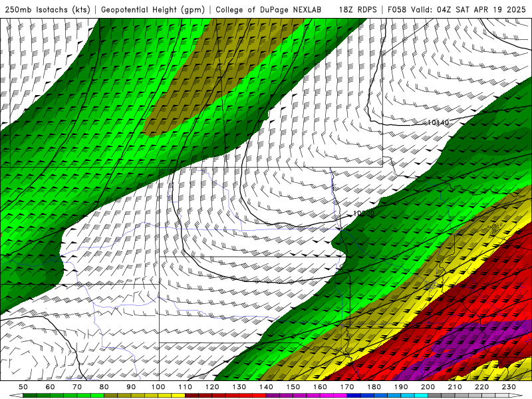
Task: Click the 200 kts color bar label
Action: (x=428, y=387)
